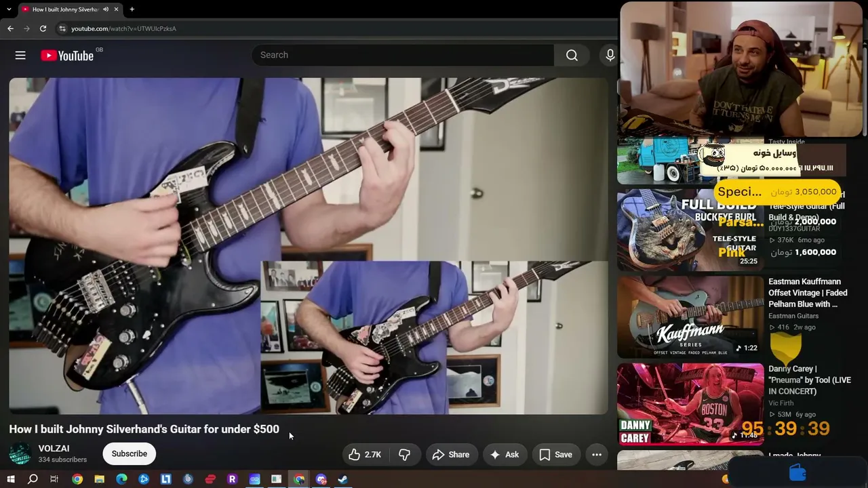Open the purple R app on taskbar
Image resolution: width=868 pixels, height=488 pixels.
tap(232, 479)
